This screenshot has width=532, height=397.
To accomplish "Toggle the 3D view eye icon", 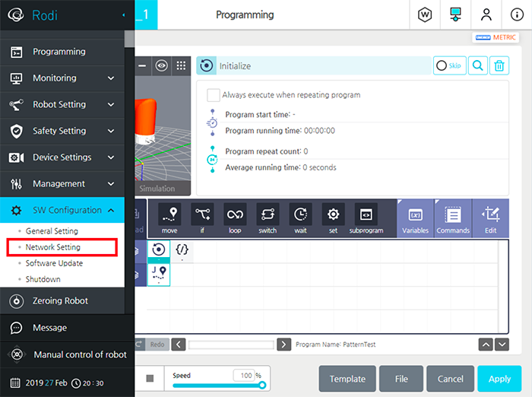I will tap(161, 66).
